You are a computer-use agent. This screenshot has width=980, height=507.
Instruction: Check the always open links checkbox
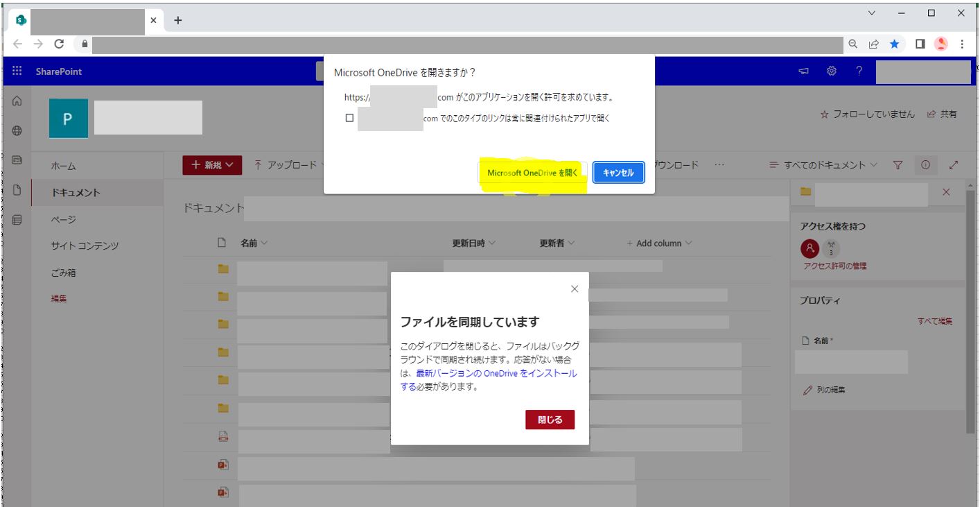click(x=349, y=118)
